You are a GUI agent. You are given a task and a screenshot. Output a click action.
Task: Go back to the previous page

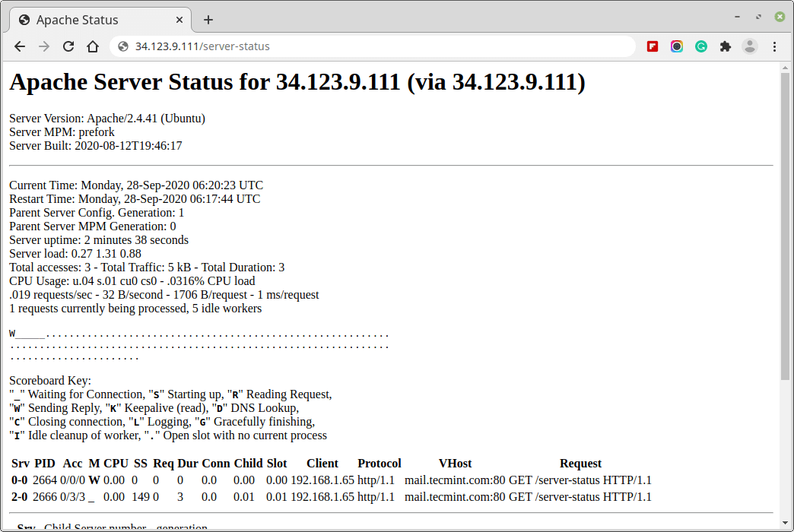pos(20,46)
